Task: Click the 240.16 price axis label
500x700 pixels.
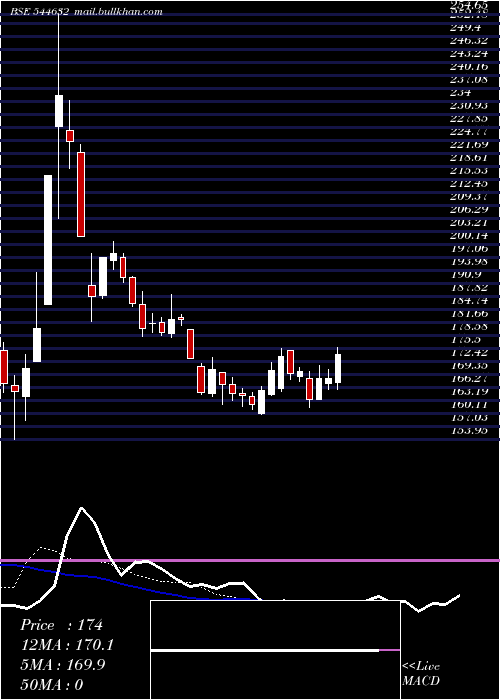Action: click(x=469, y=67)
